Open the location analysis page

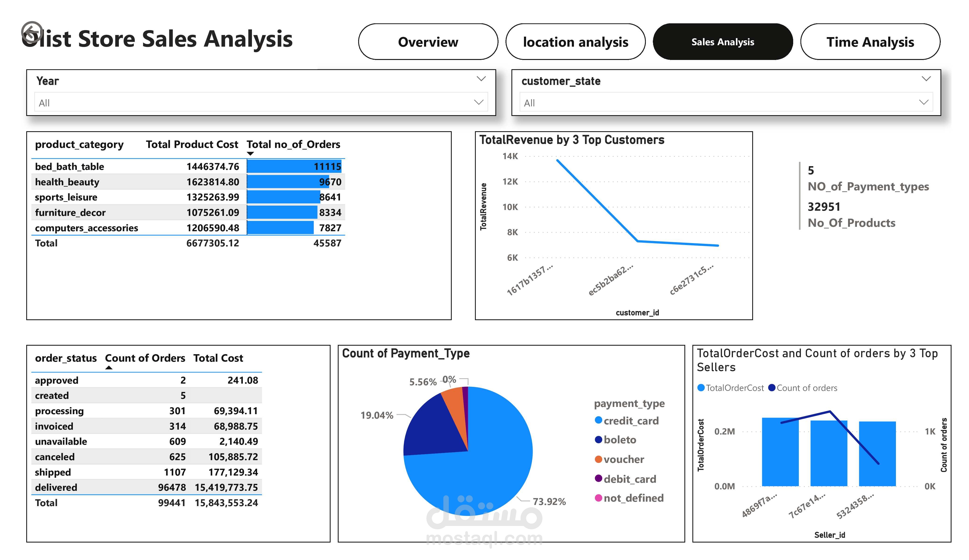point(575,42)
